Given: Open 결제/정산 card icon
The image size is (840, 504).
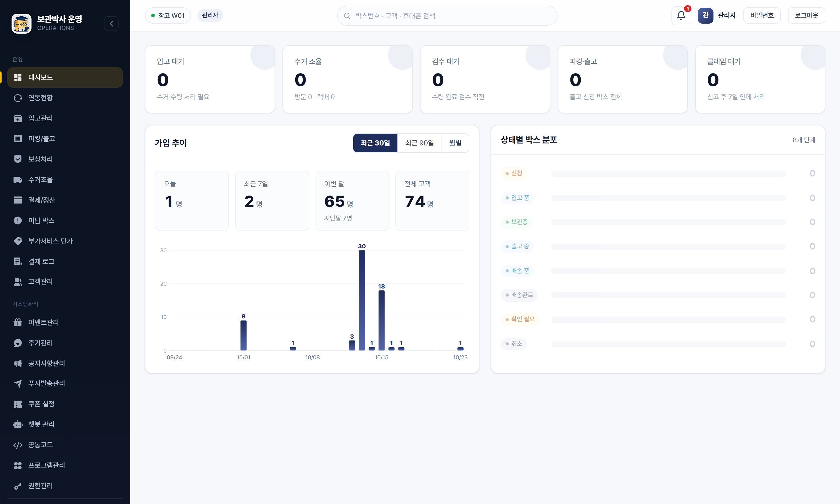Looking at the screenshot, I should (x=18, y=200).
